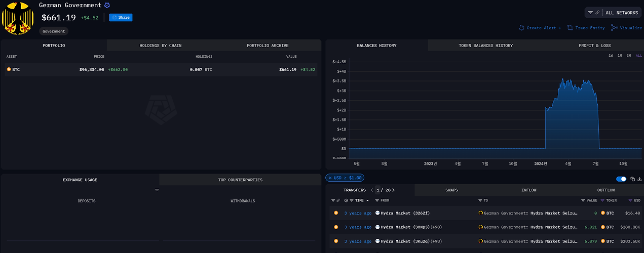
Task: Select the Outflow tab
Action: coord(606,190)
